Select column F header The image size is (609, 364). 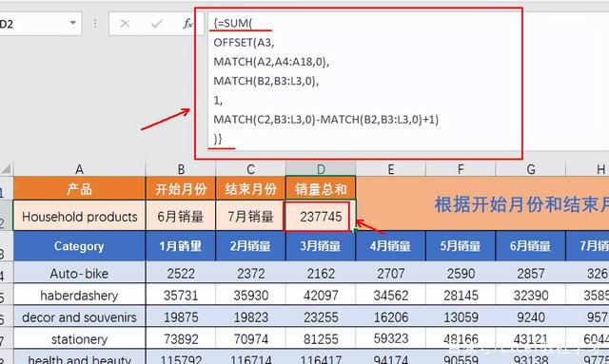pos(461,169)
